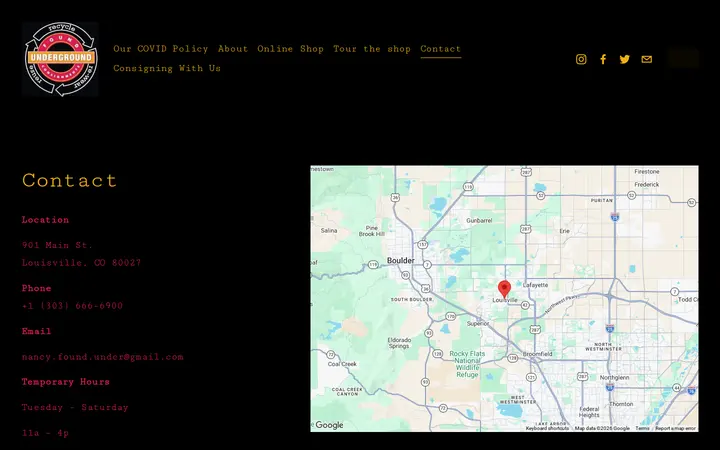Click the Boulder label on map
This screenshot has height=450, width=720.
[401, 260]
